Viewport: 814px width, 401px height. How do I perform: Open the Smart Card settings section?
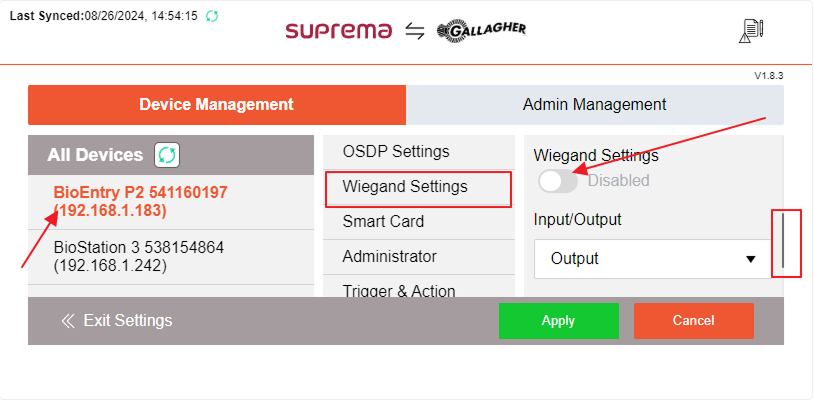383,222
